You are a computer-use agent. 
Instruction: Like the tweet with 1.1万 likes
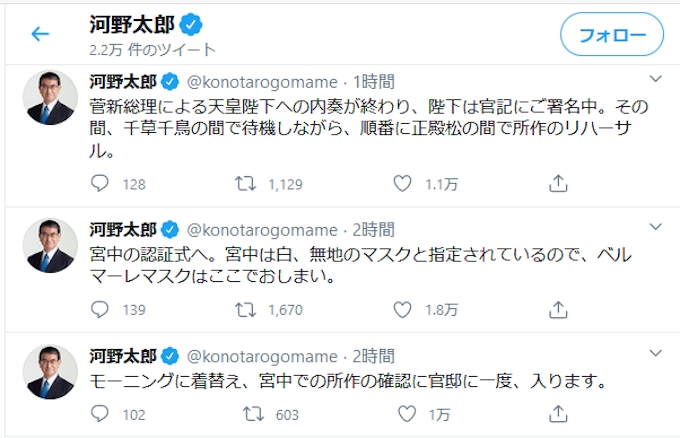pyautogui.click(x=402, y=184)
